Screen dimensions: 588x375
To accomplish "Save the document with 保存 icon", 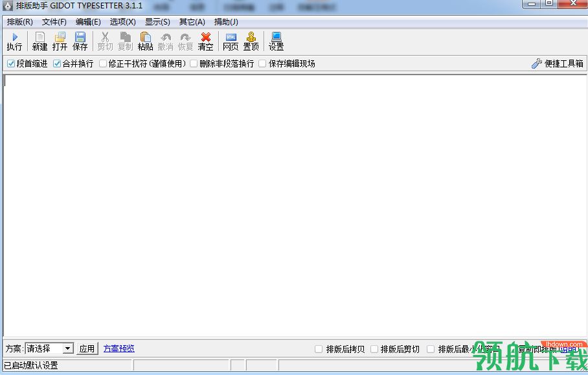I will pos(80,41).
